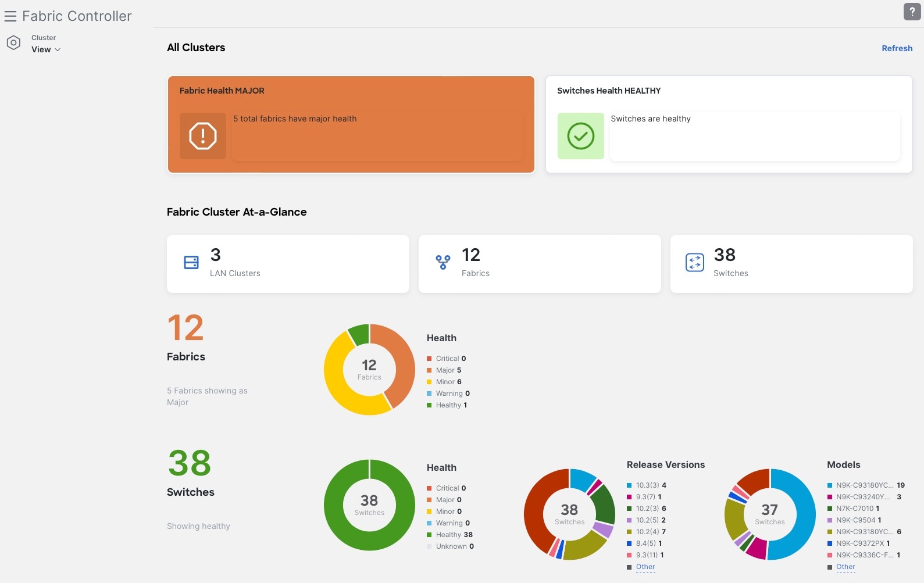Click the major health warning icon
Image resolution: width=924 pixels, height=583 pixels.
tap(203, 136)
